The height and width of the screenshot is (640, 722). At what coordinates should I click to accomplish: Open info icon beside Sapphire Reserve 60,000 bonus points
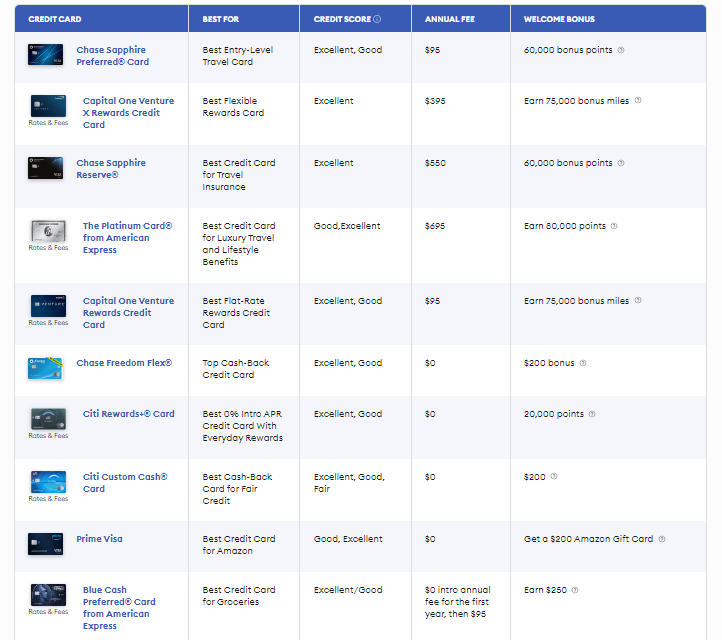coord(621,163)
